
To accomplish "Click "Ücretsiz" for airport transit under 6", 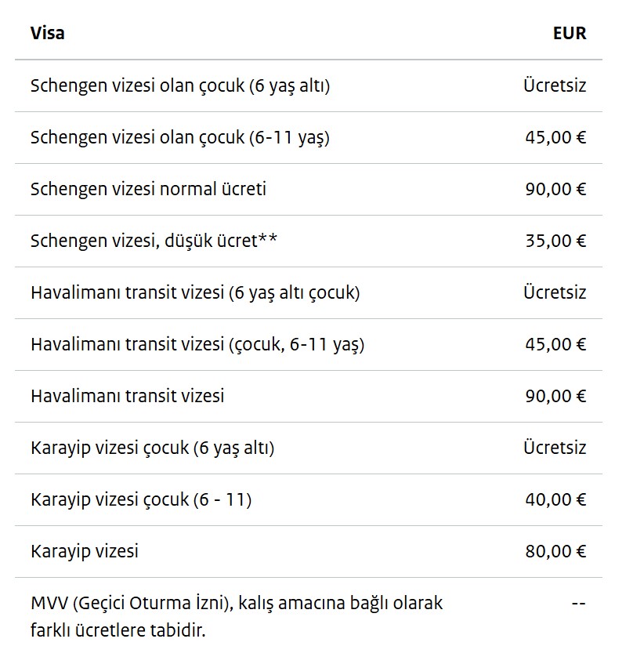I will (x=554, y=292).
